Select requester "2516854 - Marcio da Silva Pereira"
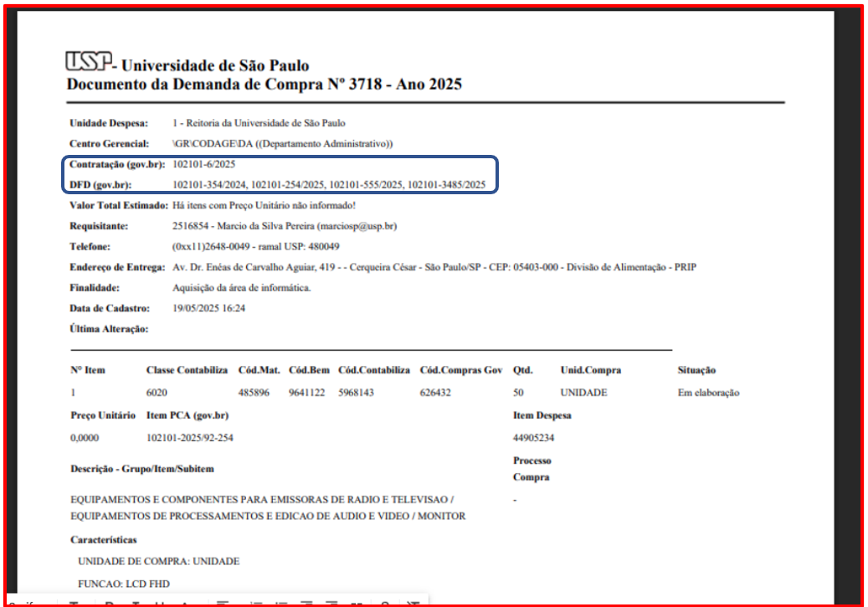This screenshot has width=868, height=607. [243, 226]
